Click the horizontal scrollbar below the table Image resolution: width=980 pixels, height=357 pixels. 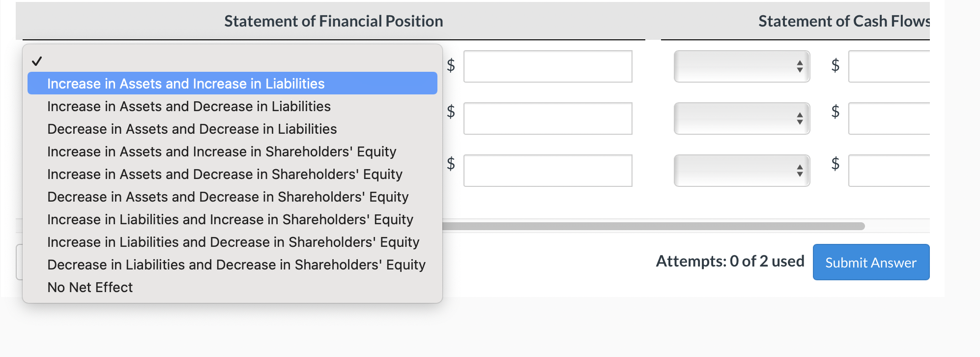tap(654, 225)
